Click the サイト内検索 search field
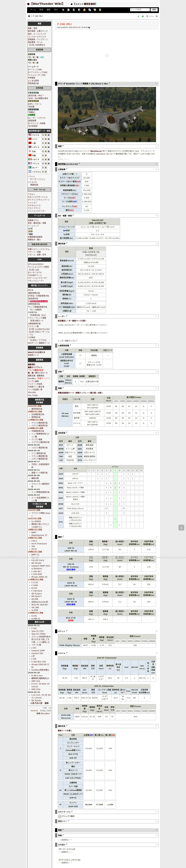Screen dimensions: 186x868 140,10
